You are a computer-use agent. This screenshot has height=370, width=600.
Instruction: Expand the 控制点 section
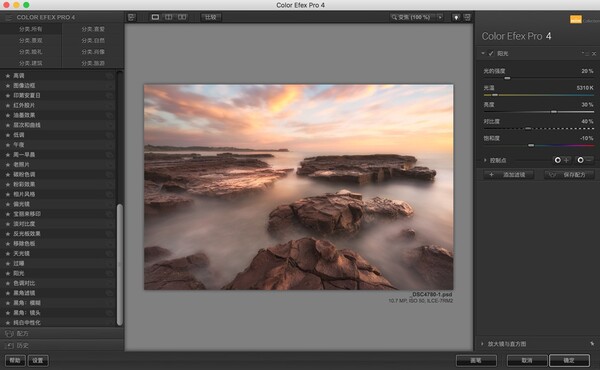pyautogui.click(x=485, y=160)
